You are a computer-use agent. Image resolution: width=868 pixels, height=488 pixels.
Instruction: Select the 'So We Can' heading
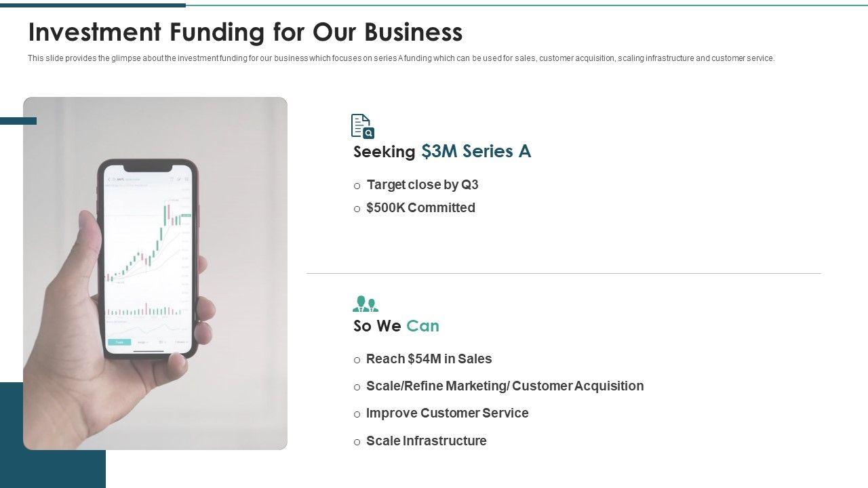396,326
